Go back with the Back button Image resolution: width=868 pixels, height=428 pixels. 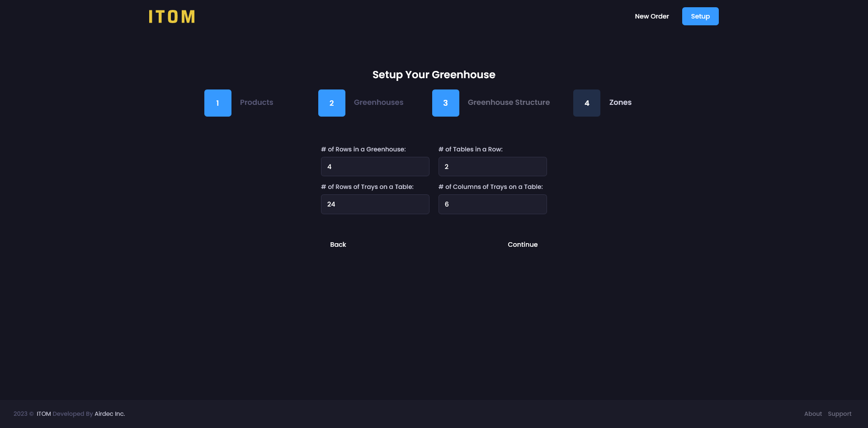(x=338, y=245)
